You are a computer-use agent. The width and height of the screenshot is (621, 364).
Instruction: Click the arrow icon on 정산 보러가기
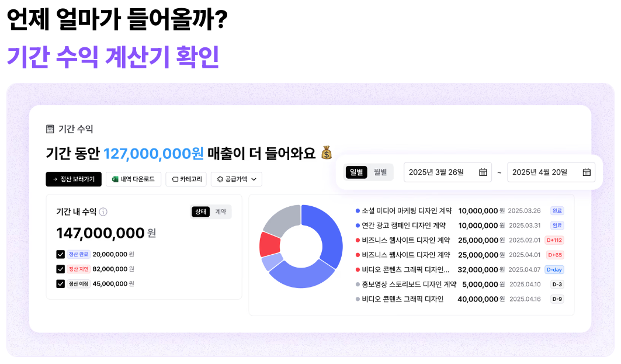click(x=55, y=179)
